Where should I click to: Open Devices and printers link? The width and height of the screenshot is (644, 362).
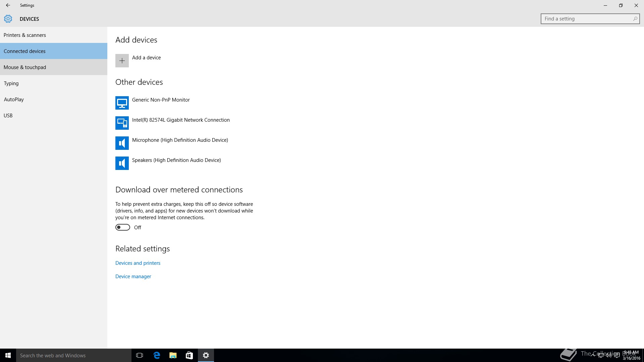pos(138,263)
